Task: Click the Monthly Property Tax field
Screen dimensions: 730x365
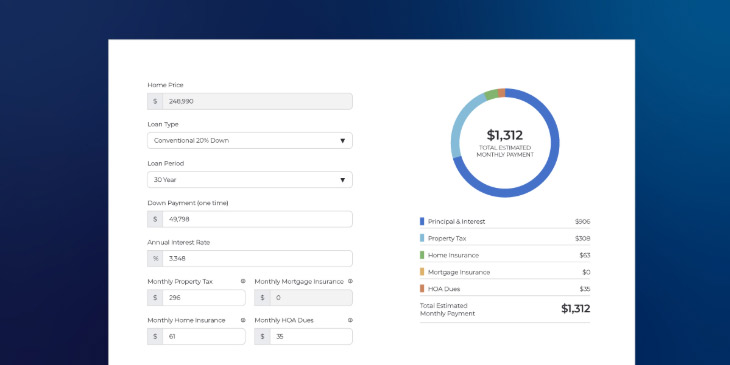Action: click(196, 297)
